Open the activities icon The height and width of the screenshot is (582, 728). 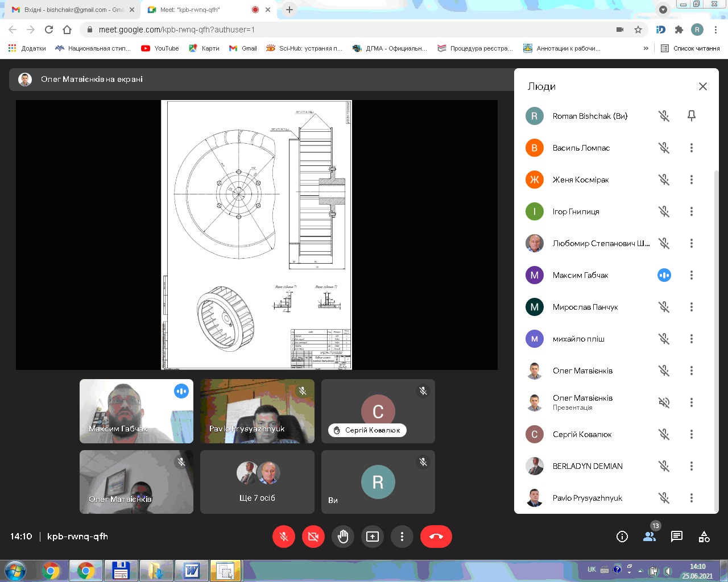[x=704, y=537]
